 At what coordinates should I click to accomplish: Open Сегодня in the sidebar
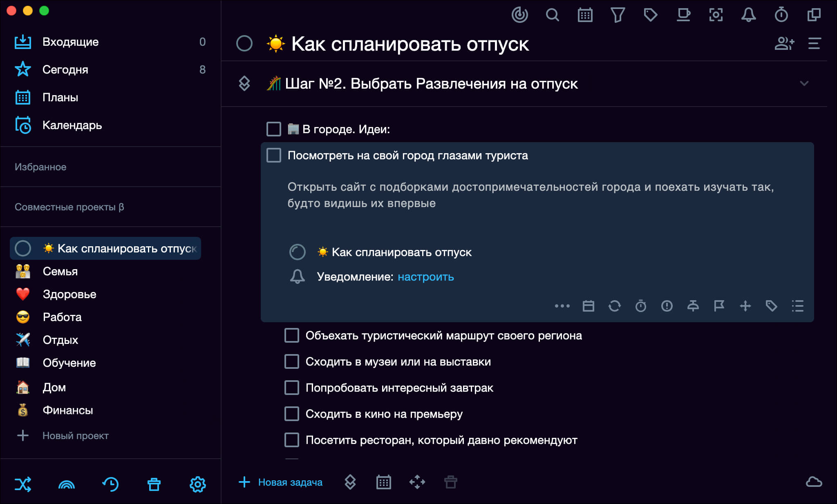[x=110, y=69]
